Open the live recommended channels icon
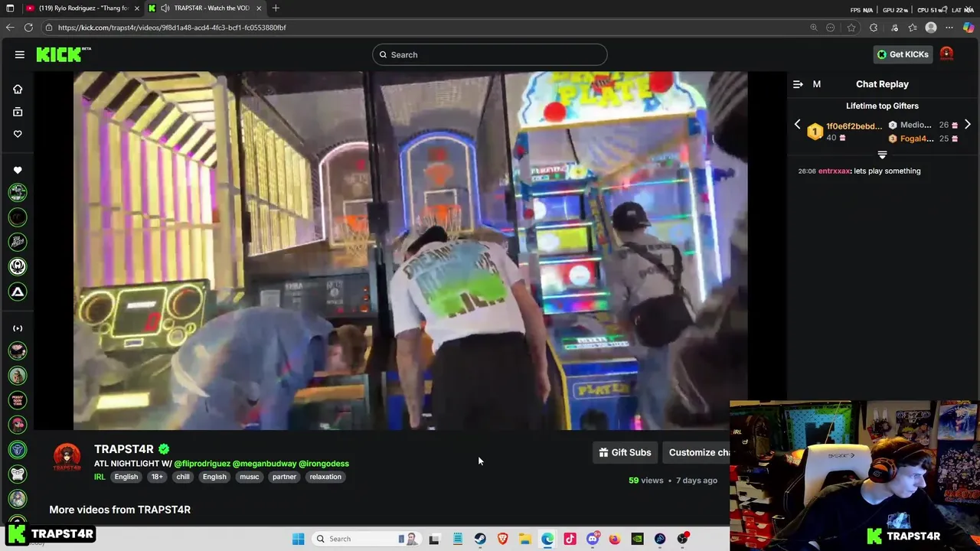The height and width of the screenshot is (551, 980). pyautogui.click(x=18, y=328)
